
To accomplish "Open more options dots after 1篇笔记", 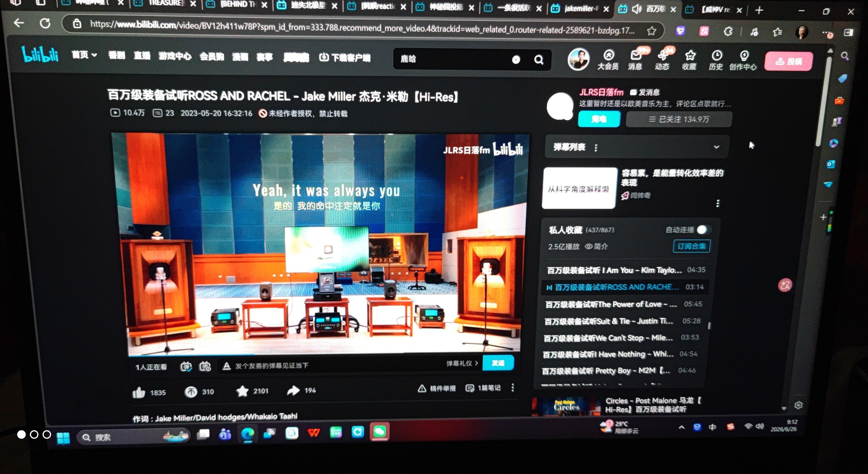I will point(513,387).
